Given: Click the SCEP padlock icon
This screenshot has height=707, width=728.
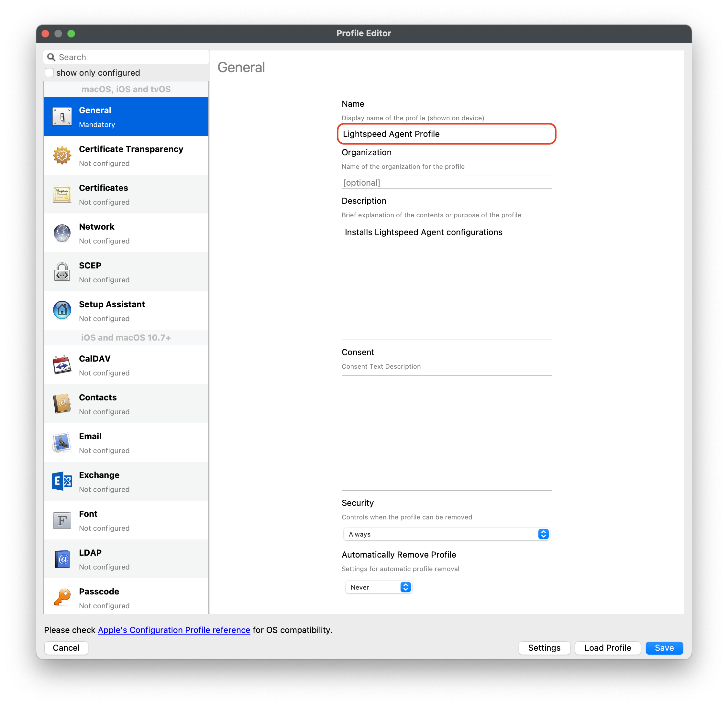Looking at the screenshot, I should tap(62, 272).
